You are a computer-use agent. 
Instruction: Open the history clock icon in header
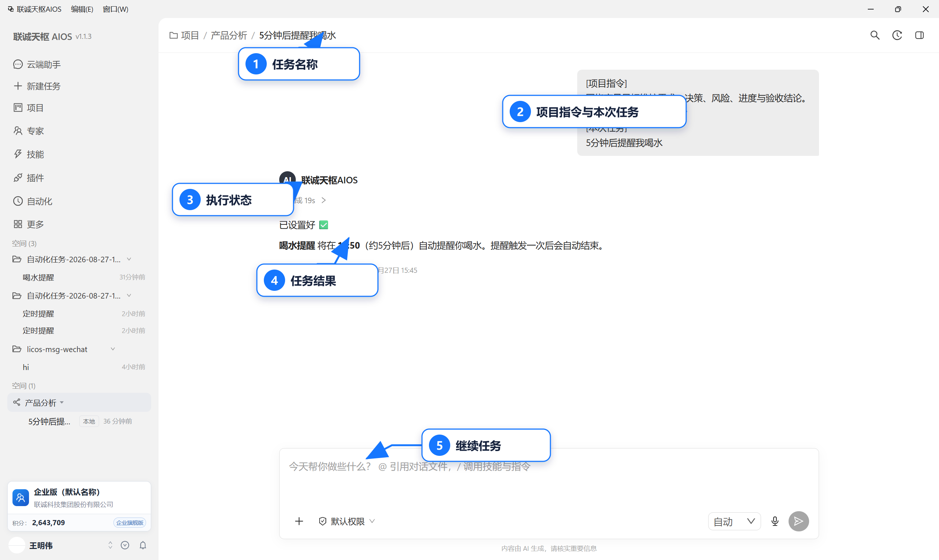(x=897, y=35)
